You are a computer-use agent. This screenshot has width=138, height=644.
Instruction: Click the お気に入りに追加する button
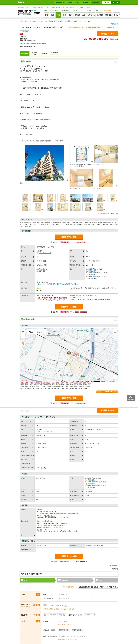click(x=93, y=27)
